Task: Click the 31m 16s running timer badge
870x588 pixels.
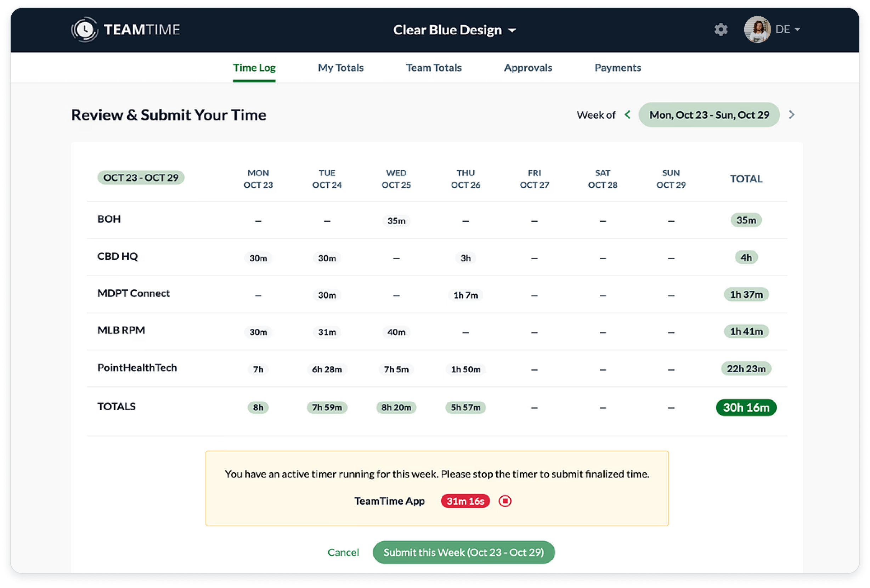Action: 465,501
